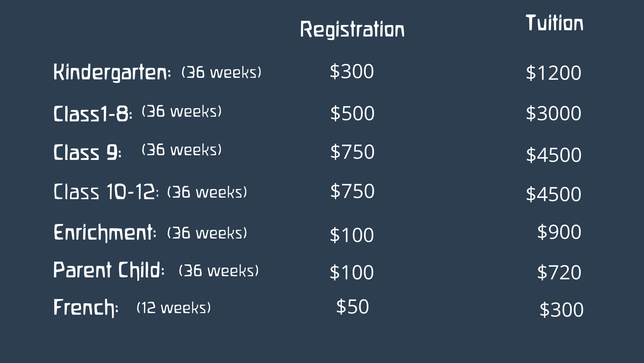Viewport: 644px width, 363px height.
Task: Select the $500 registration fee
Action: (x=352, y=114)
